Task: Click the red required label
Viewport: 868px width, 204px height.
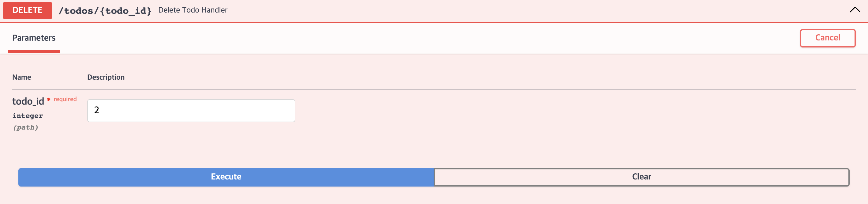Action: (65, 99)
